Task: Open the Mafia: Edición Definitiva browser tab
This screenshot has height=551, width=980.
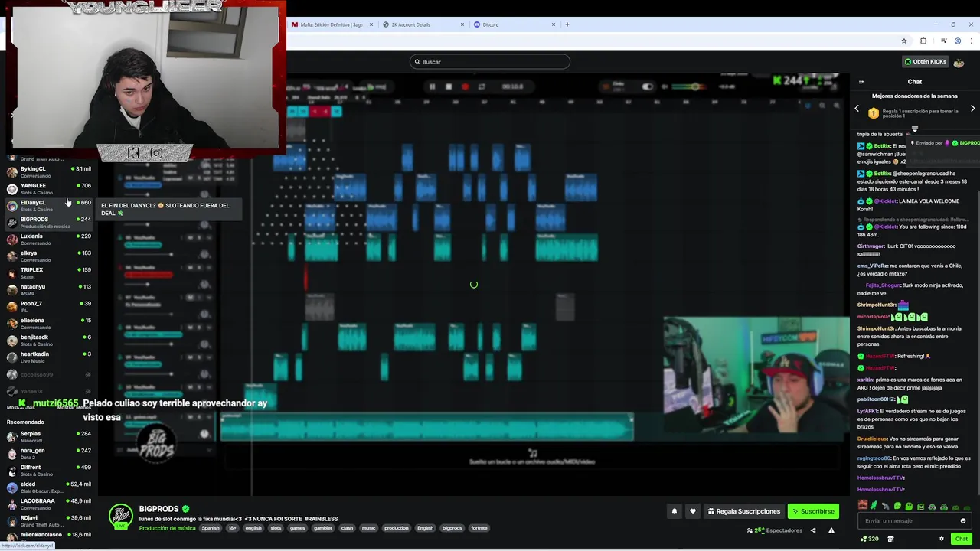Action: coord(331,24)
